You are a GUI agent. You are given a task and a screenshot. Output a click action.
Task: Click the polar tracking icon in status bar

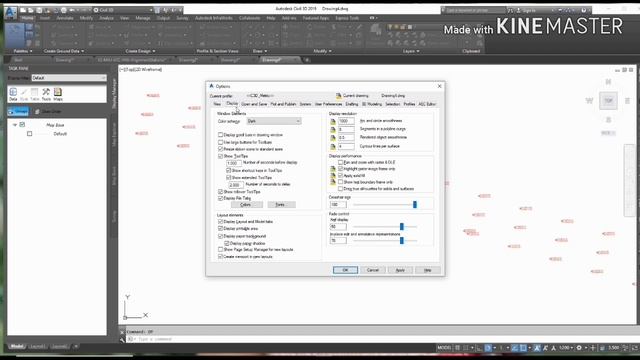pyautogui.click(x=489, y=348)
